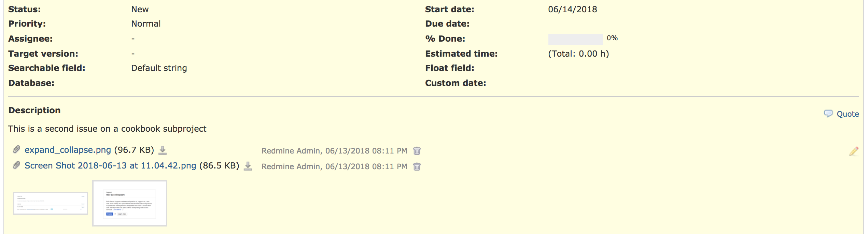Quote the issue description

point(848,114)
